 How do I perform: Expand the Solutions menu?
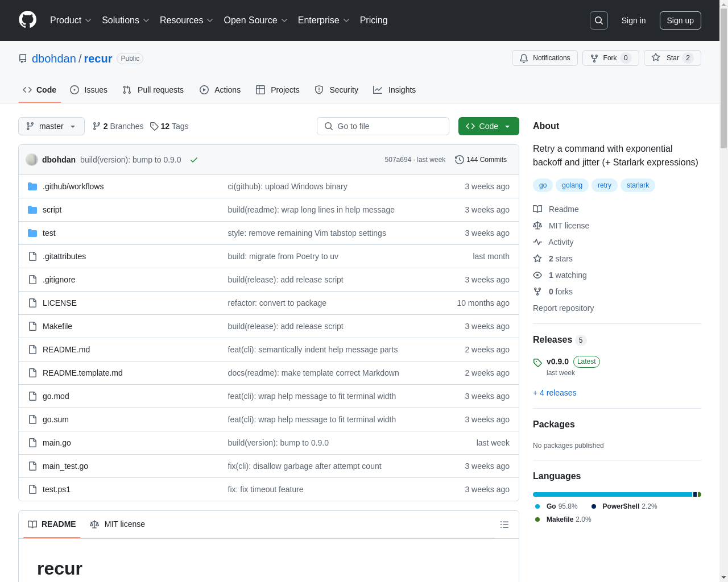[126, 20]
